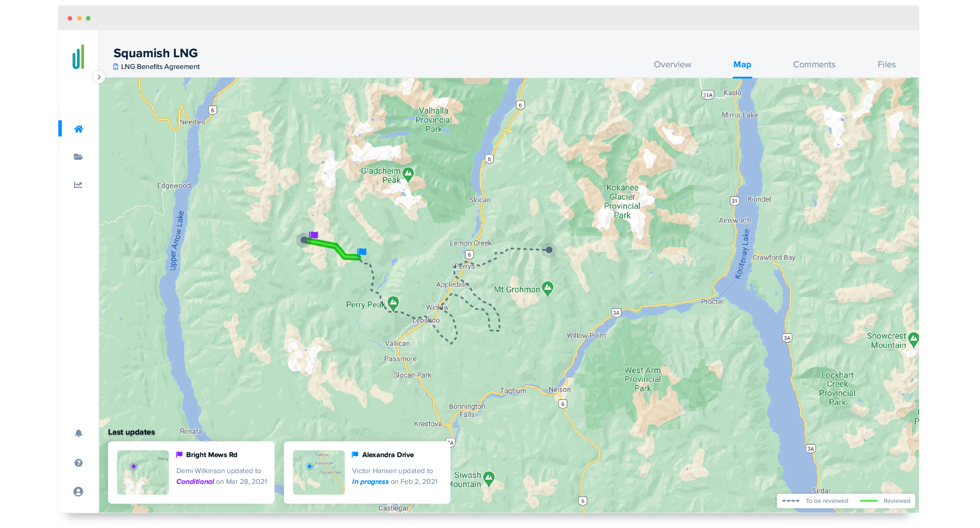The image size is (980, 528).
Task: Open the Bright Mews Rd update card
Action: [x=191, y=472]
